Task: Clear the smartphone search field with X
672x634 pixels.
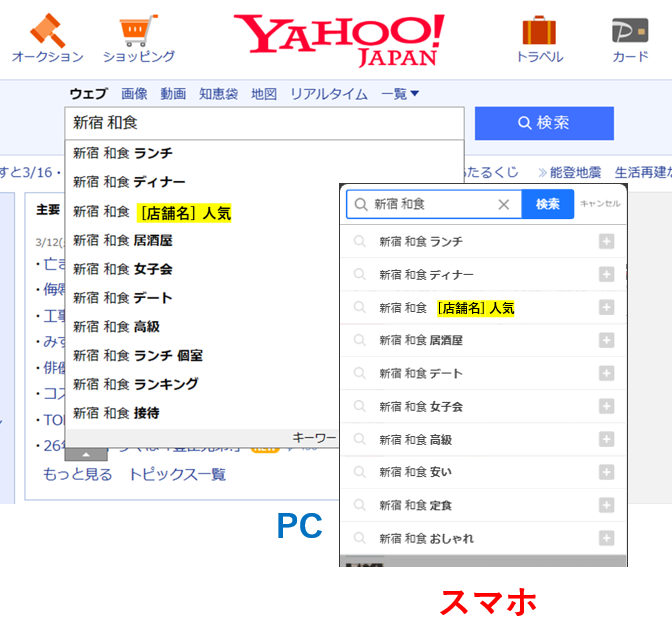Action: pyautogui.click(x=504, y=204)
